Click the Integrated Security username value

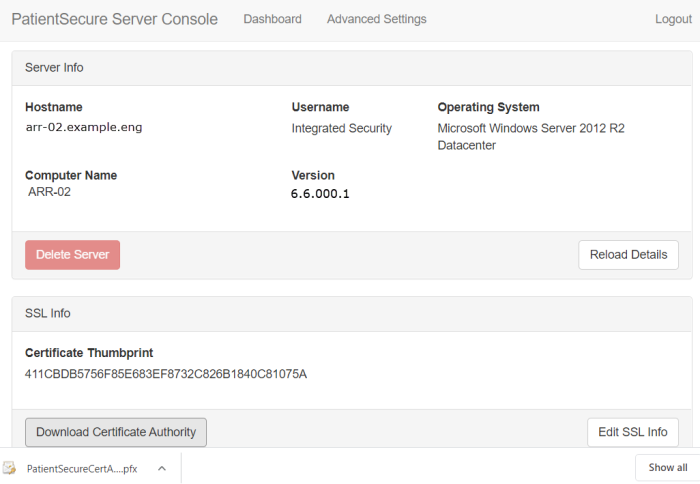pos(341,128)
